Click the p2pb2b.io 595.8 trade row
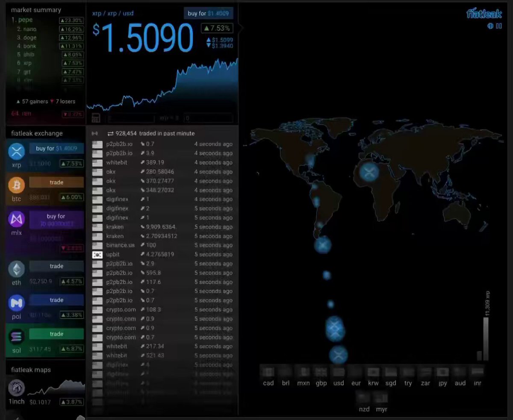Viewport: 513px width, 420px height. click(x=162, y=273)
